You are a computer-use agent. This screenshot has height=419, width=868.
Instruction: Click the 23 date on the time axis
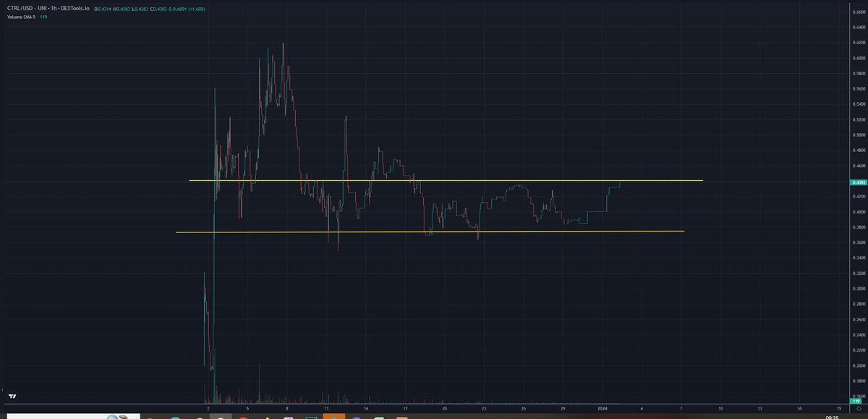484,409
